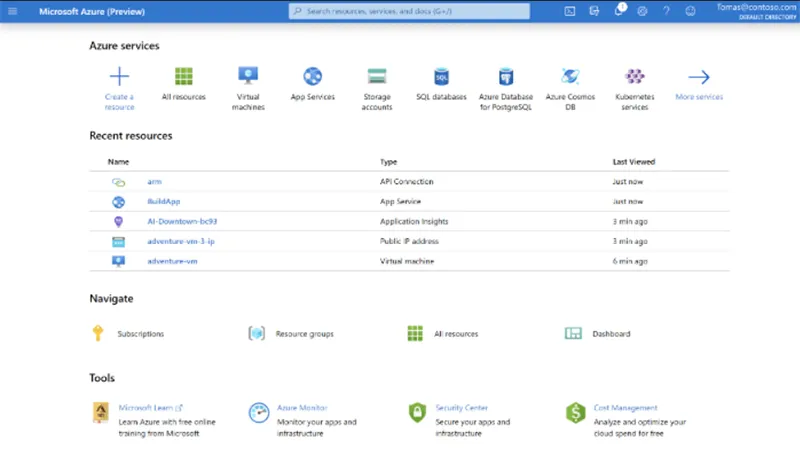Open All resources green grid icon in Azure services

click(184, 77)
